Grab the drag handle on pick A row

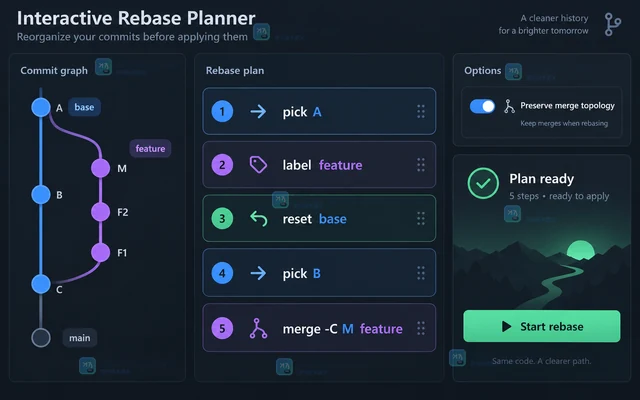click(421, 111)
